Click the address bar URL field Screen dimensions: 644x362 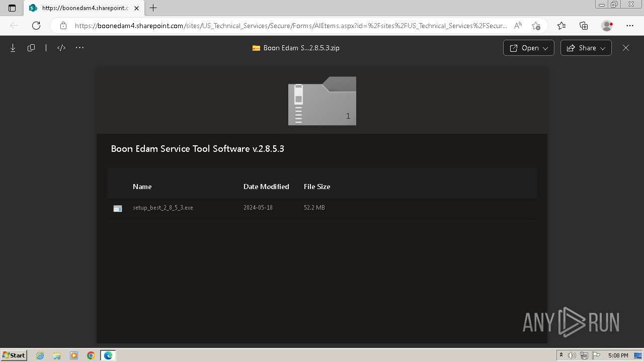pyautogui.click(x=291, y=26)
